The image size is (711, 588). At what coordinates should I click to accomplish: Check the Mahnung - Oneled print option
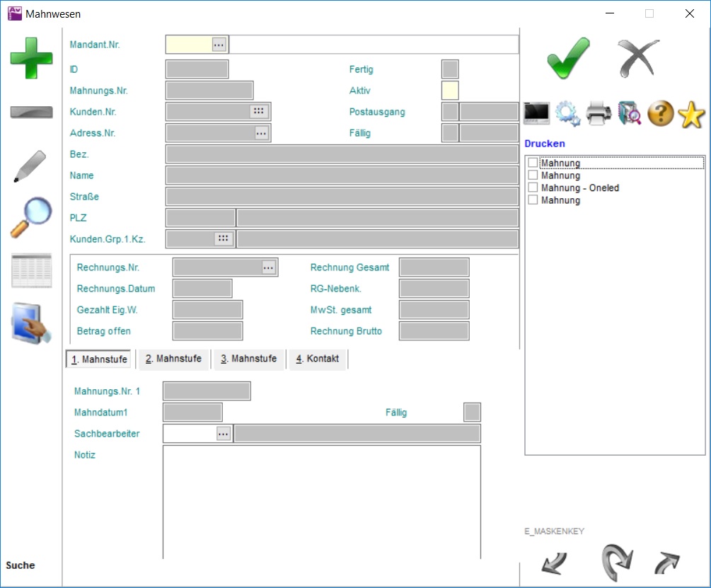point(533,188)
